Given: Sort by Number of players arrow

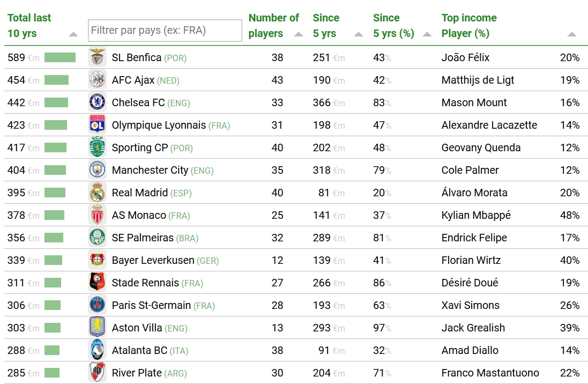Looking at the screenshot, I should click(299, 34).
